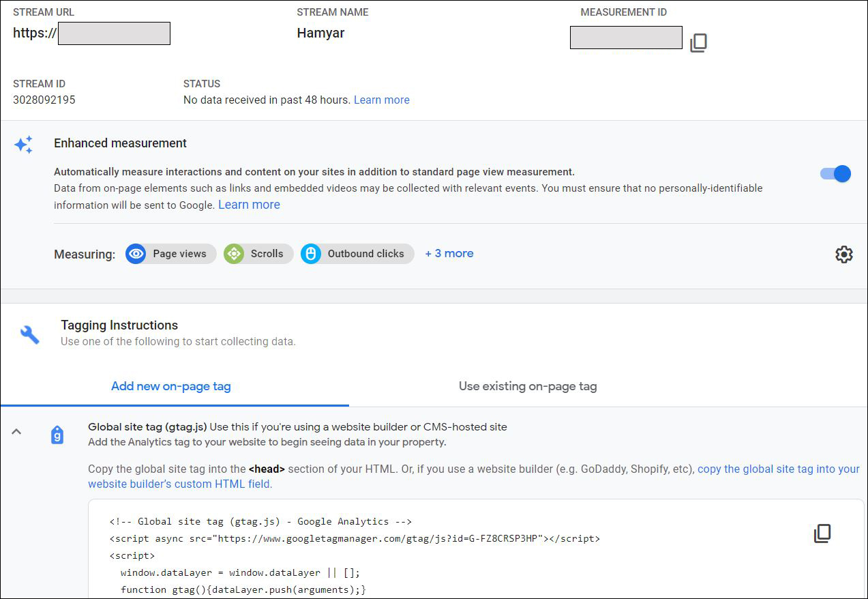
Task: Click the Enhanced measurement heading
Action: click(120, 143)
